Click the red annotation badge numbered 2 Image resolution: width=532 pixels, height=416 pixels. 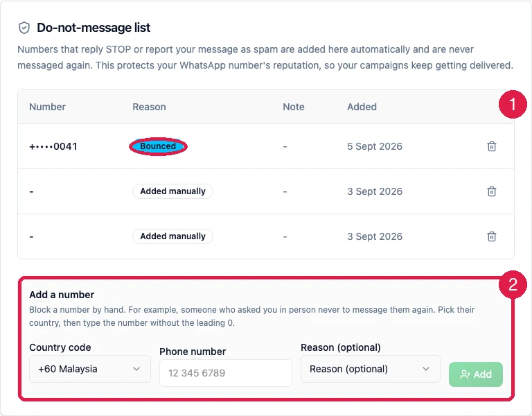pyautogui.click(x=513, y=284)
